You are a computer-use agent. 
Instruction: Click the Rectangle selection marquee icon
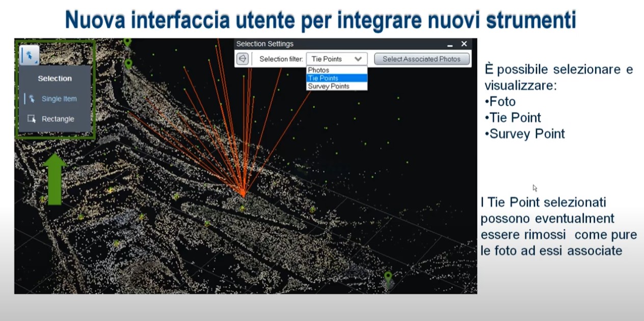(x=32, y=119)
